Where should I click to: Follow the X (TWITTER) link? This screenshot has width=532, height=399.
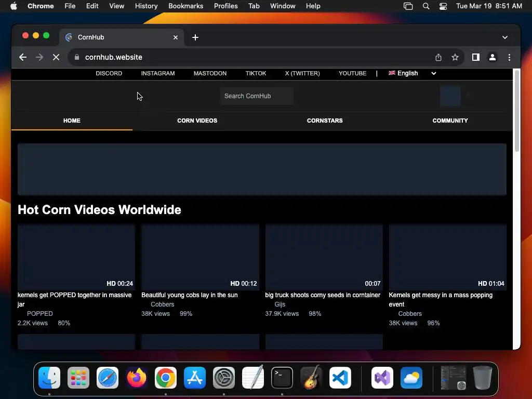coord(302,73)
